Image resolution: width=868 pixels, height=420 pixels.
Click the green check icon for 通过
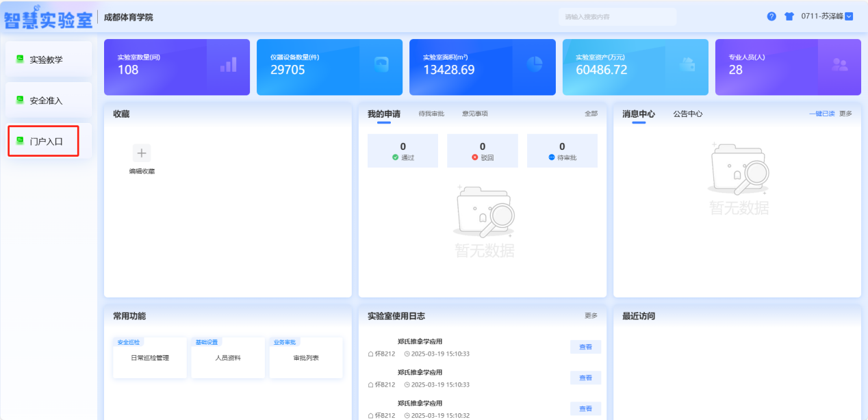tap(396, 157)
